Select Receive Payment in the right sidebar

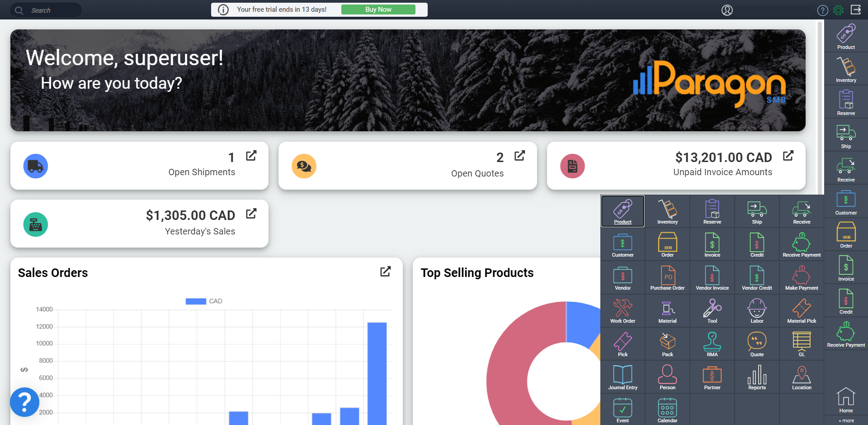point(846,334)
